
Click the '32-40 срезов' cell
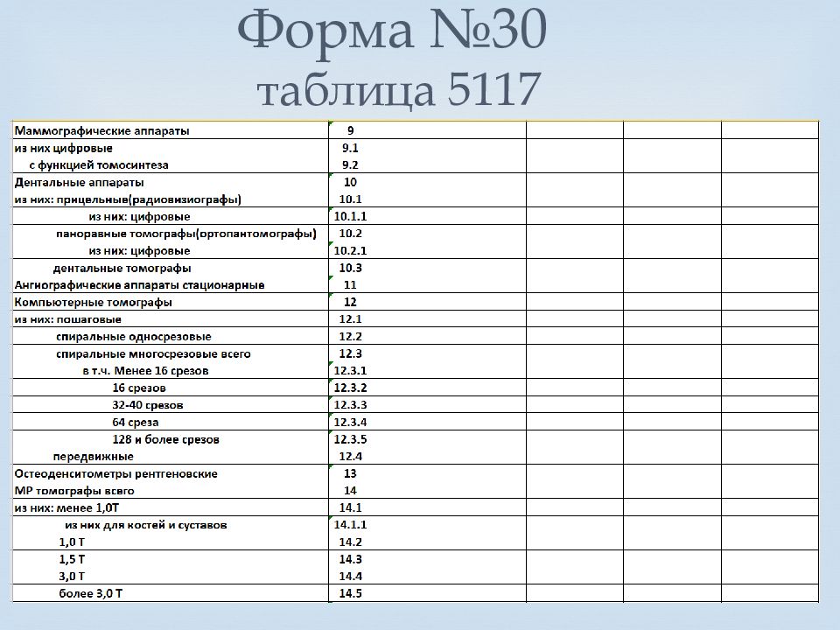click(148, 405)
